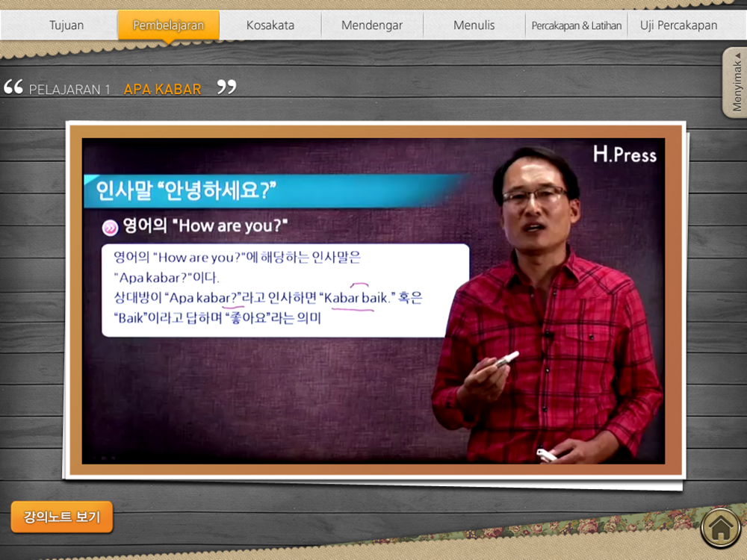Click the H.Press logo in video
747x560 pixels.
click(624, 155)
